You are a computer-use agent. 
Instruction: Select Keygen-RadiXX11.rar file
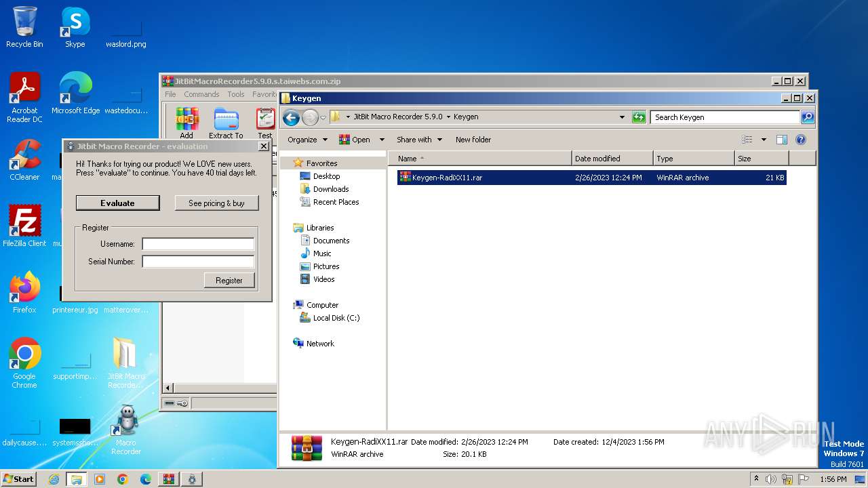[591, 178]
